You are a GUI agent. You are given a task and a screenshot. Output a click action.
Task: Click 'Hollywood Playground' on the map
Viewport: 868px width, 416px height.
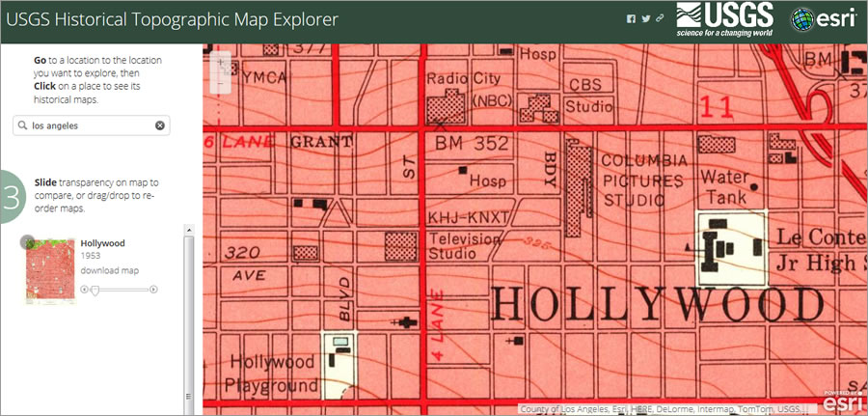tap(274, 374)
